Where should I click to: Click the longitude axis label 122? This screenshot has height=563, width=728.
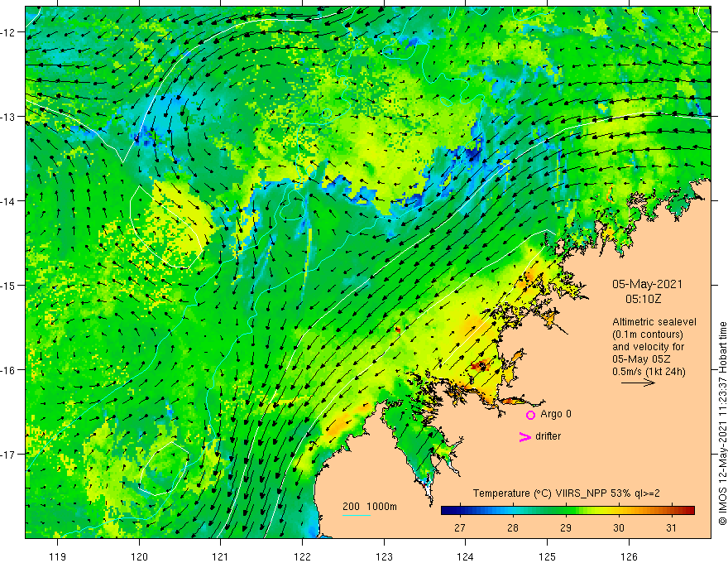(x=302, y=556)
